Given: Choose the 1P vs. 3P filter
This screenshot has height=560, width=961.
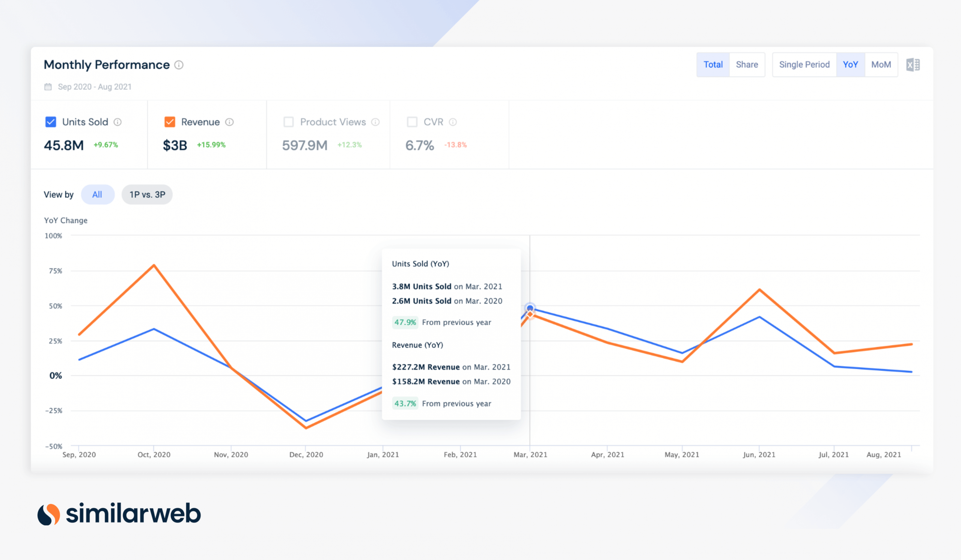Looking at the screenshot, I should point(147,194).
